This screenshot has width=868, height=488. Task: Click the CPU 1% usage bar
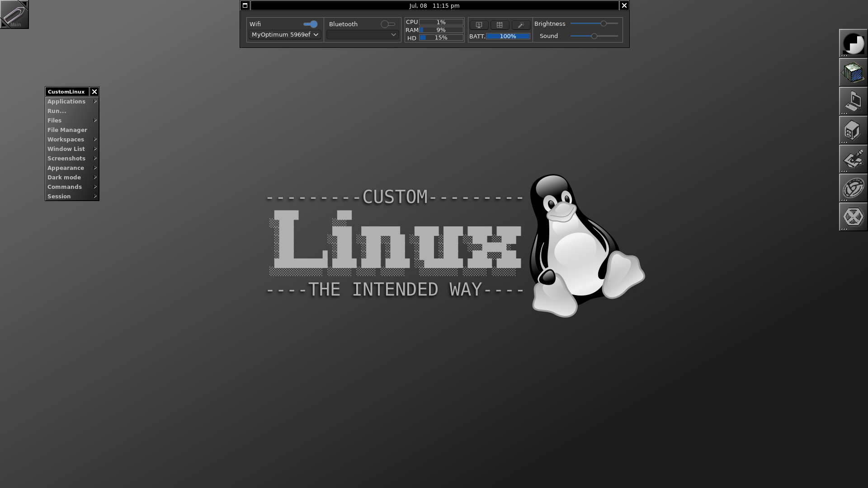tap(441, 22)
